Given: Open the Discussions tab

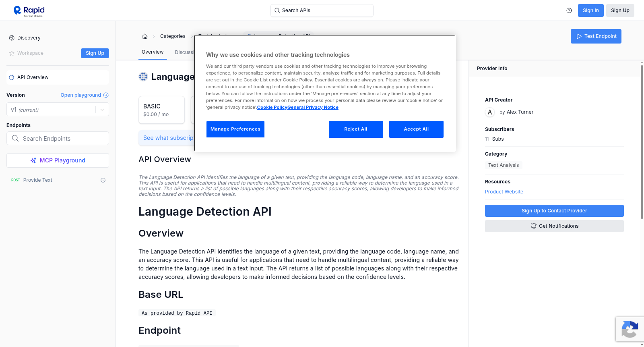Looking at the screenshot, I should tap(184, 52).
